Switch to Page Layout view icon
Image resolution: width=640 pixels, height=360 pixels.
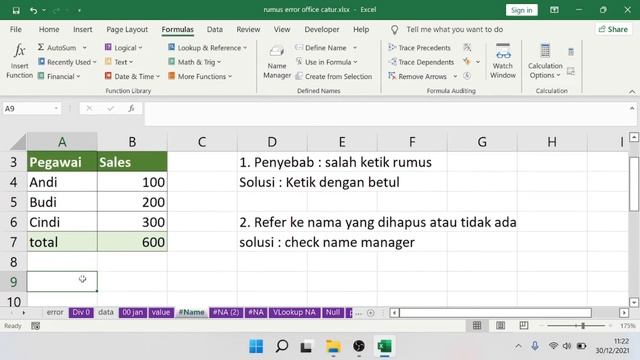500,325
